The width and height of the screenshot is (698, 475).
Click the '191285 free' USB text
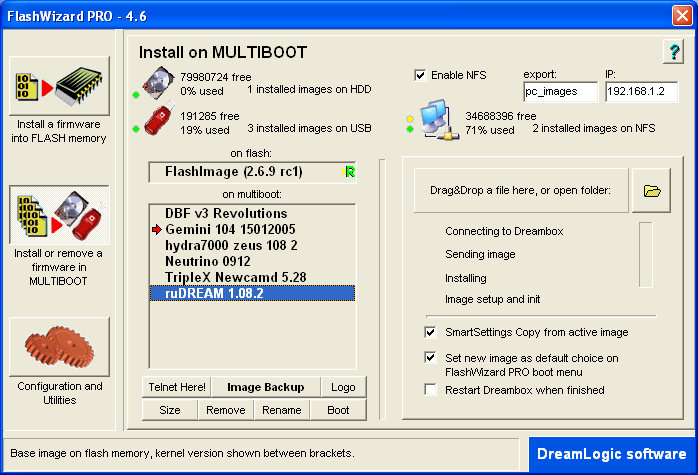(x=210, y=116)
